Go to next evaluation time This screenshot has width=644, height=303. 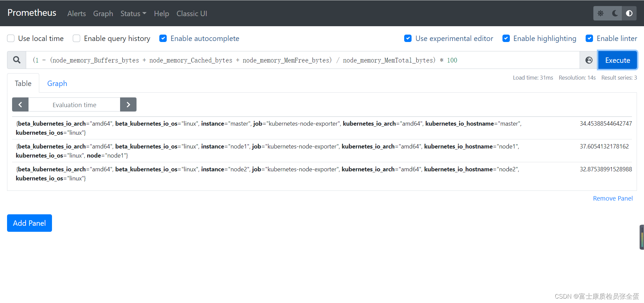click(128, 104)
